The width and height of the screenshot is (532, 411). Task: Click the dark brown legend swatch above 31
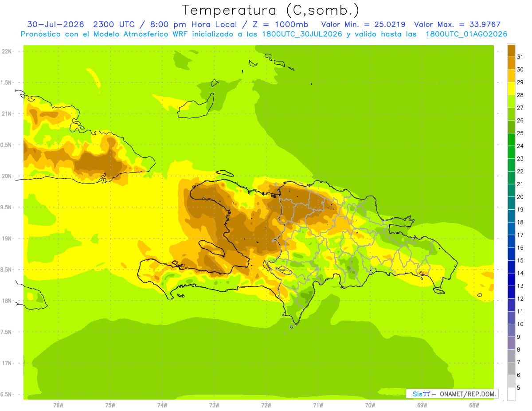point(511,51)
